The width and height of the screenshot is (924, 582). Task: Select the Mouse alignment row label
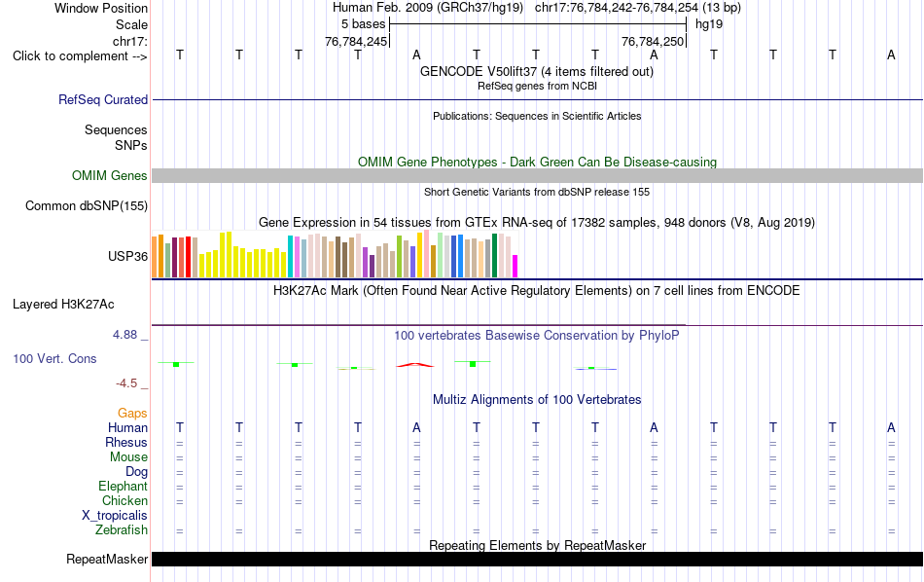tap(128, 457)
